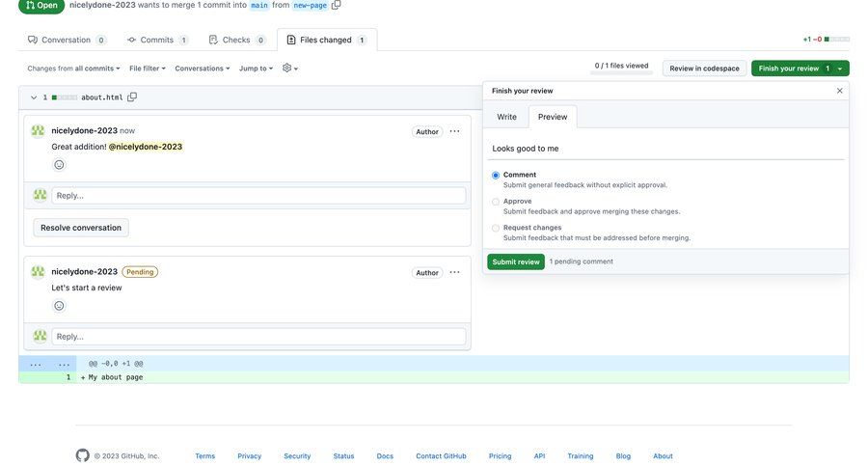Open options menu for pending review comment

click(454, 272)
